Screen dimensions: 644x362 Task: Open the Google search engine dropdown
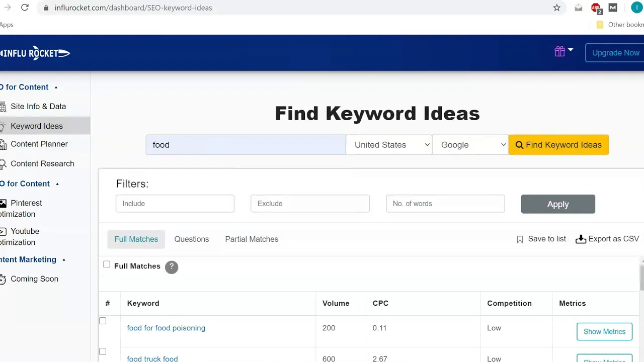click(x=470, y=145)
